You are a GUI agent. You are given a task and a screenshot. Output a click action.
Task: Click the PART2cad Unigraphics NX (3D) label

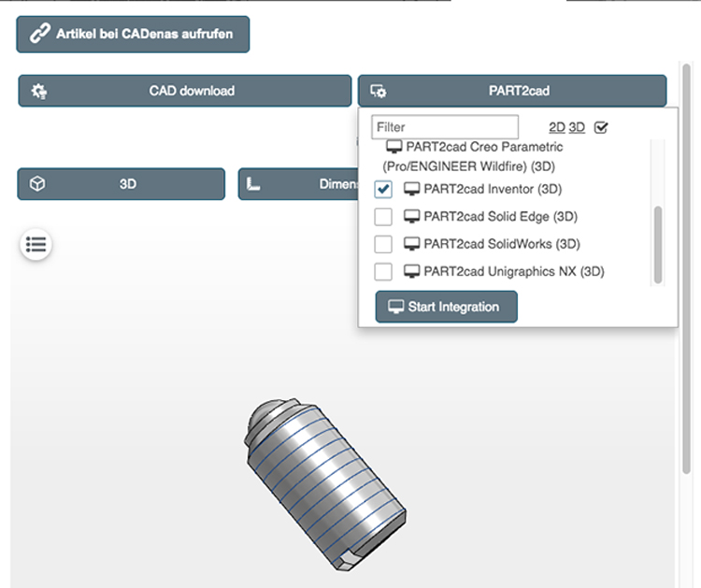click(514, 272)
